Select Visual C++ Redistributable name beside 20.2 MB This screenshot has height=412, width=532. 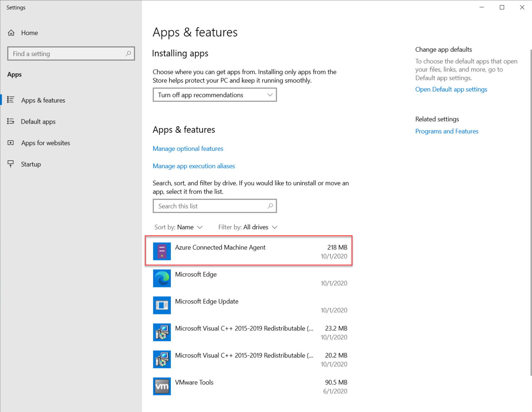pos(244,355)
